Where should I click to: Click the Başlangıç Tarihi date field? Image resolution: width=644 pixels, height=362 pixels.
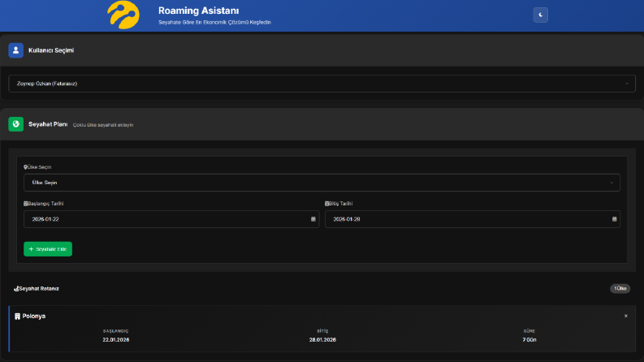coord(171,219)
